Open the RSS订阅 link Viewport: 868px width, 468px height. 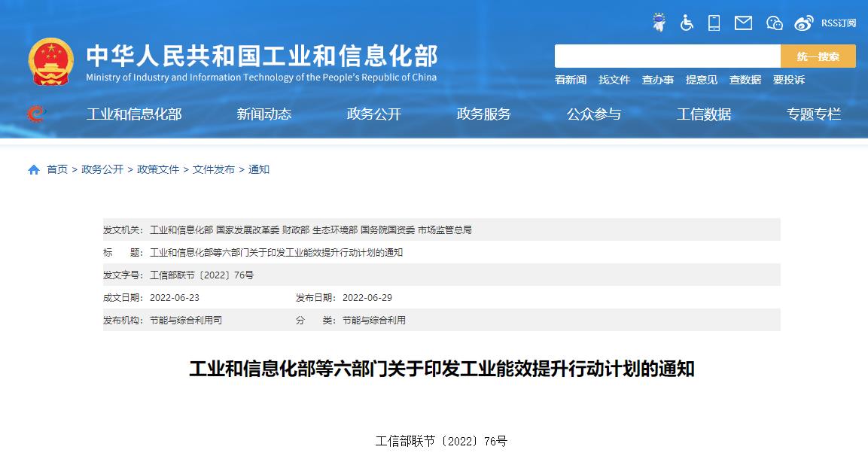pyautogui.click(x=838, y=23)
